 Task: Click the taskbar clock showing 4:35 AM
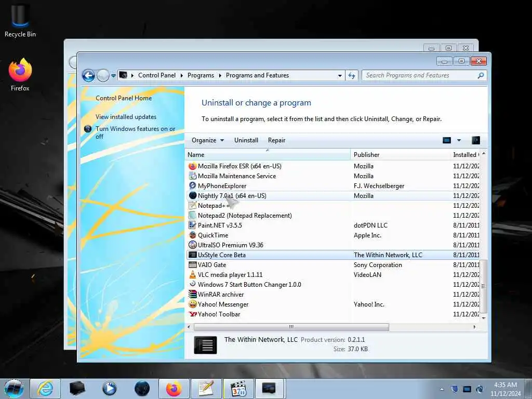click(506, 389)
